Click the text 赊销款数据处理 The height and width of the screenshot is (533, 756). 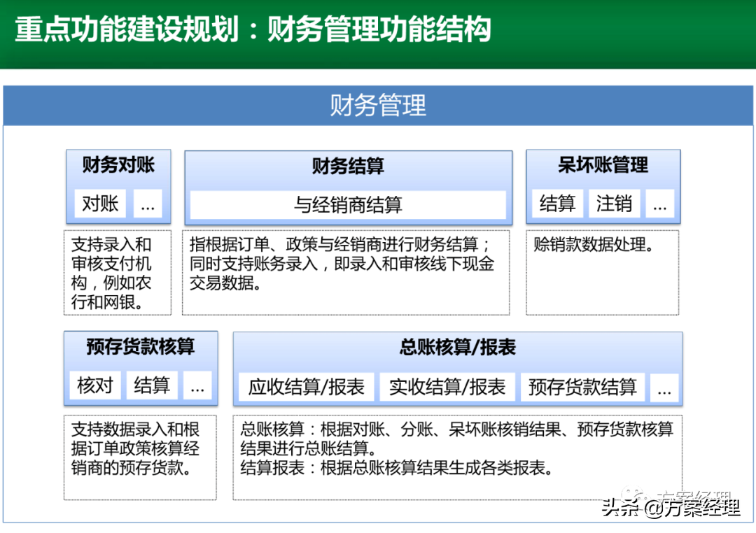coord(594,245)
